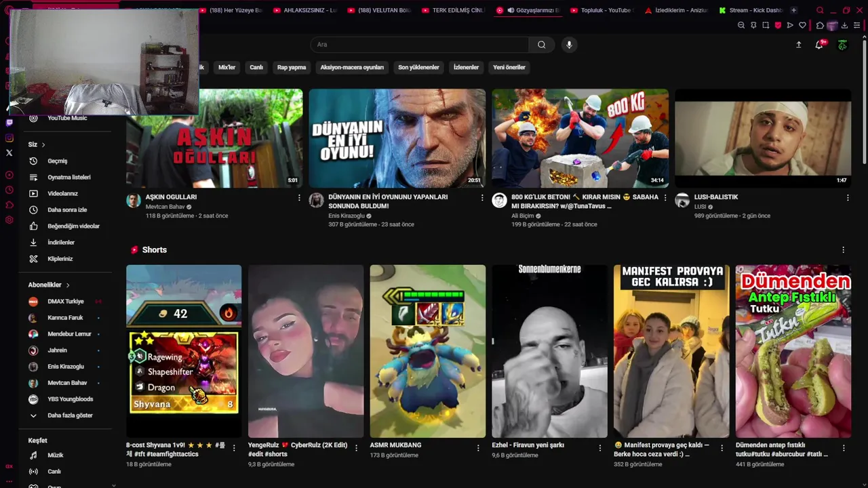The height and width of the screenshot is (488, 868).
Task: Switch to the TERK EDİLMİŞ CİNLİ browser tab
Action: coord(452,10)
